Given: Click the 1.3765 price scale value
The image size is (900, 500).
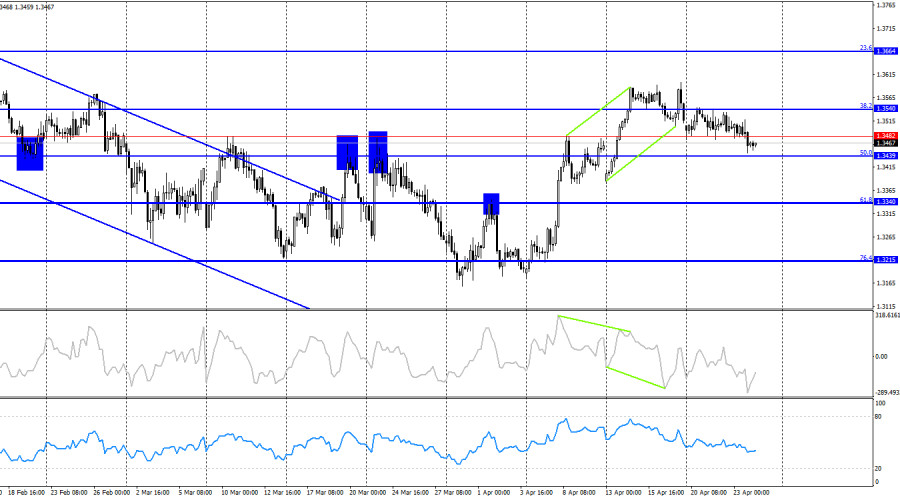Looking at the screenshot, I should coord(886,5).
